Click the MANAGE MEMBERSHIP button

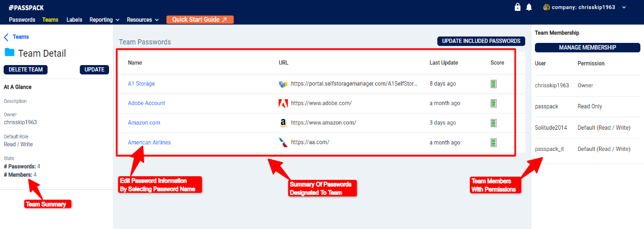tap(588, 48)
